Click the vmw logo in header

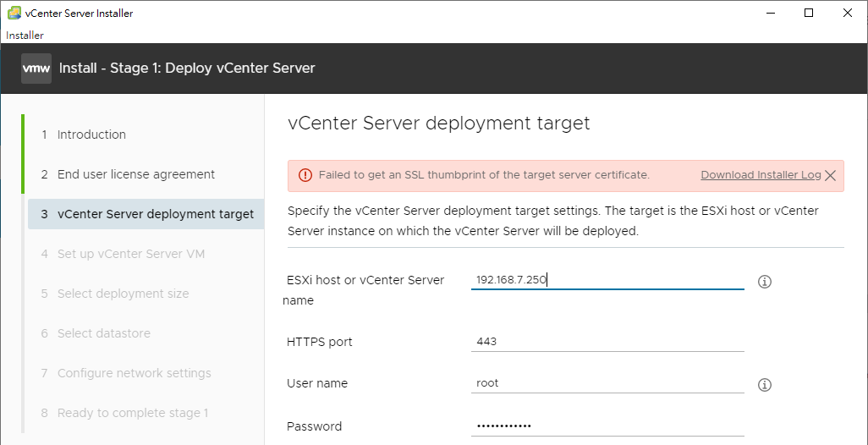(x=36, y=69)
